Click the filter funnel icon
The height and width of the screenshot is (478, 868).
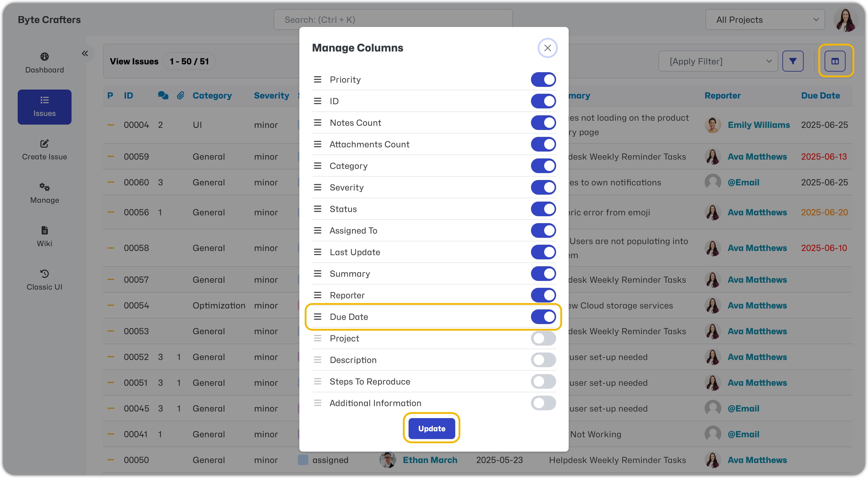point(793,61)
